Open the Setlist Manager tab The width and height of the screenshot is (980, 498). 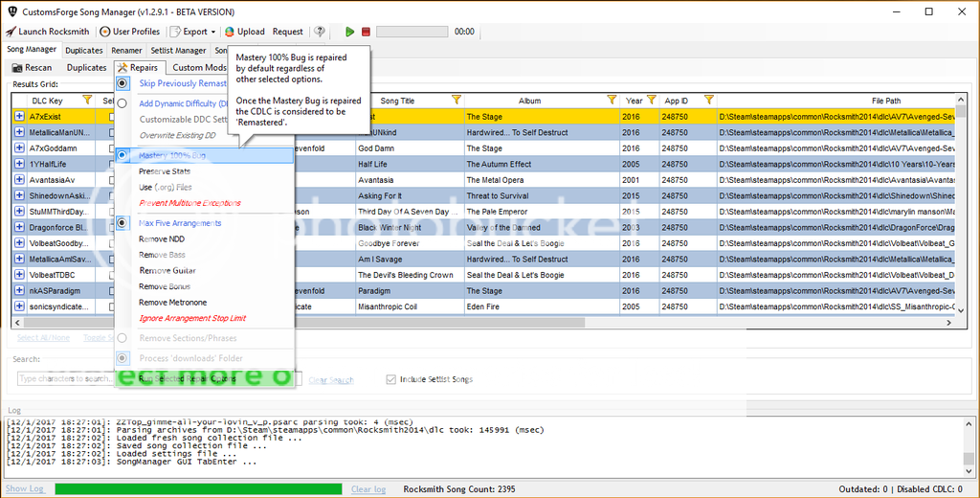point(178,50)
